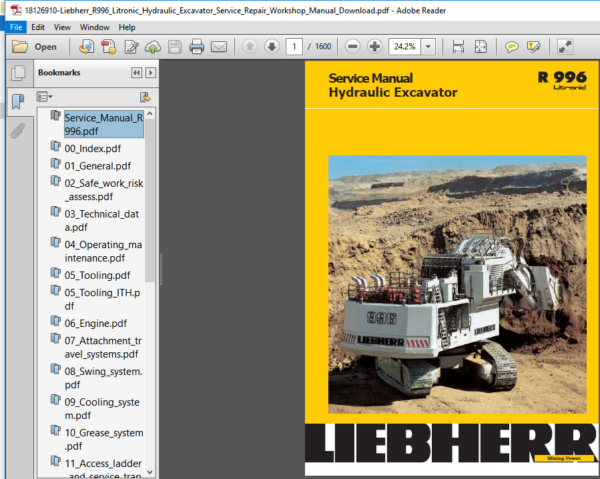Viewport: 600px width, 479px height.
Task: Click the create PDF online icon
Action: pyautogui.click(x=87, y=47)
